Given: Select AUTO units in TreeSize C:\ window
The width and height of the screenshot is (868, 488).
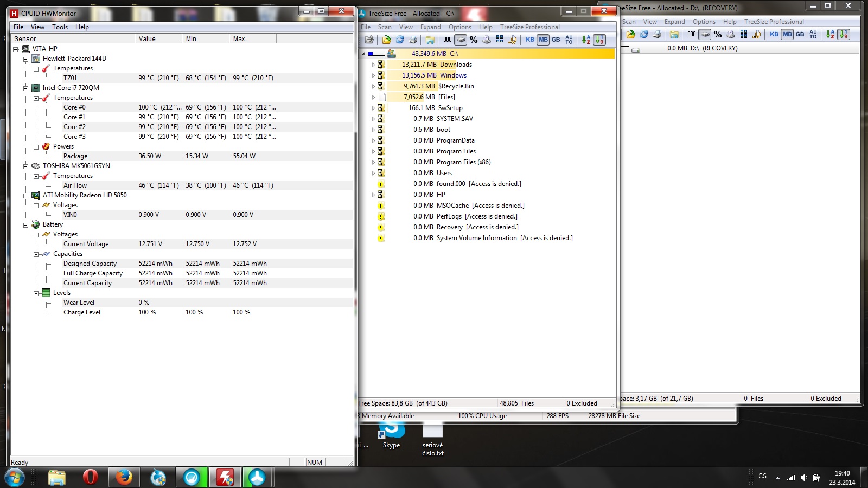Looking at the screenshot, I should (569, 40).
